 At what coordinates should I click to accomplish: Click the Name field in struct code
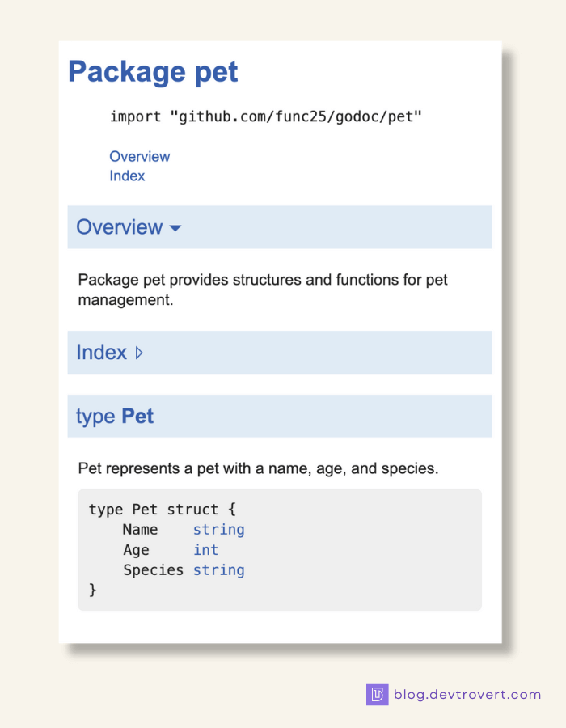coord(139,529)
